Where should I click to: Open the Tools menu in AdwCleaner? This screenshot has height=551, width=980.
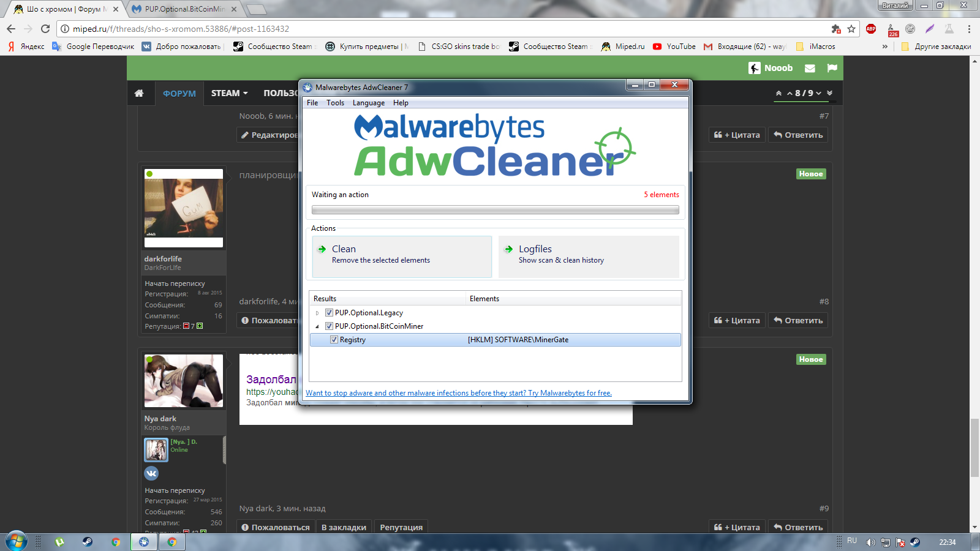coord(335,103)
